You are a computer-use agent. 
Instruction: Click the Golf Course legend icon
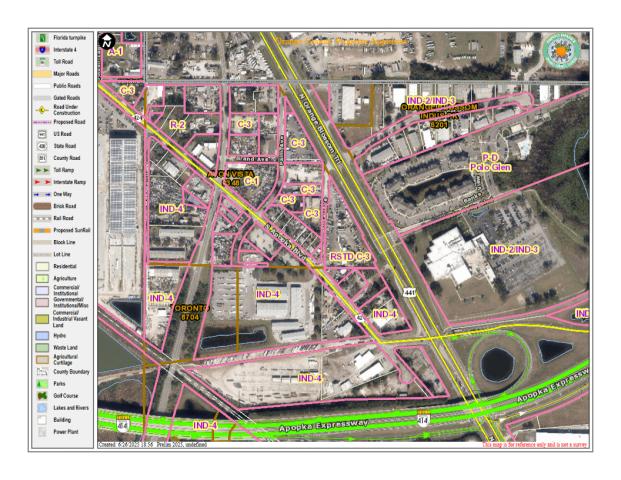[x=42, y=396]
